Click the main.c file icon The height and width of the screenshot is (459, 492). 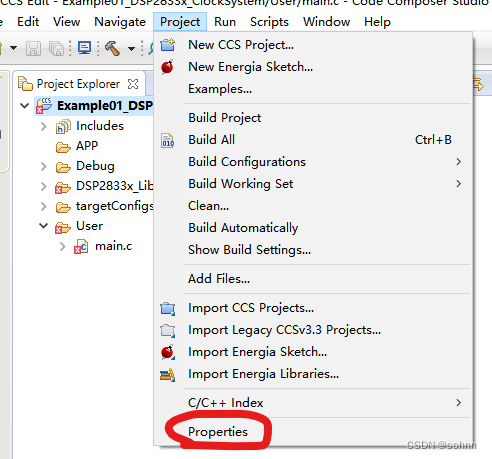coord(81,247)
